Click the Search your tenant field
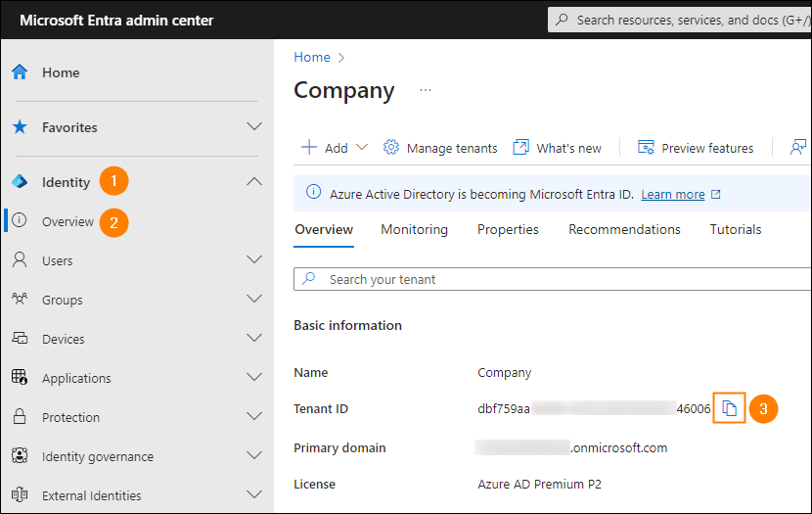 tap(553, 279)
